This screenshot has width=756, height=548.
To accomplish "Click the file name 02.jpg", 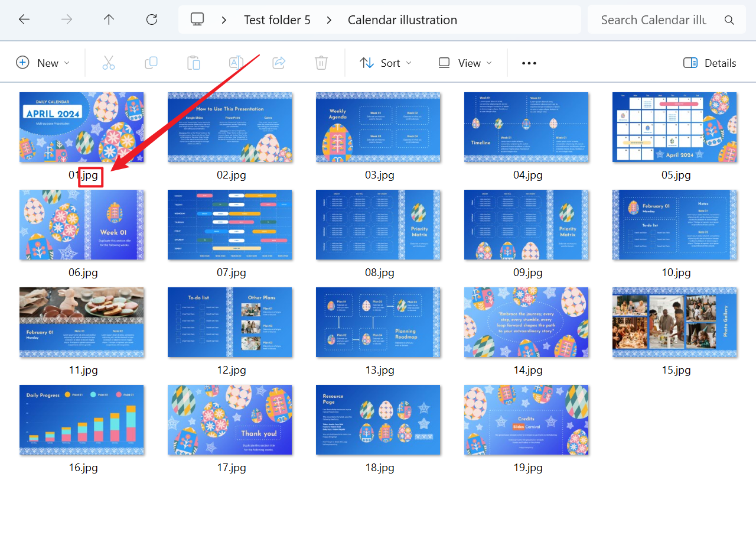I will tap(231, 175).
